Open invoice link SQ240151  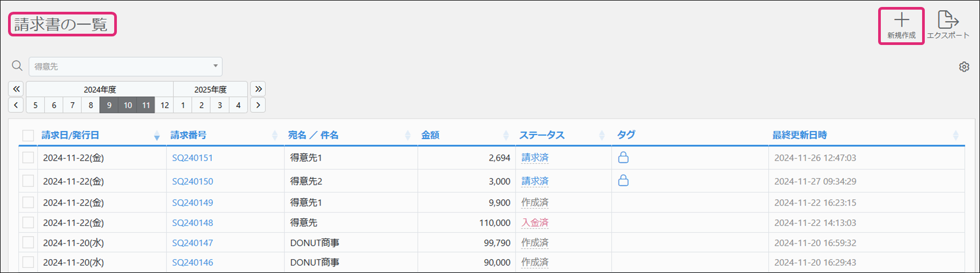click(192, 158)
